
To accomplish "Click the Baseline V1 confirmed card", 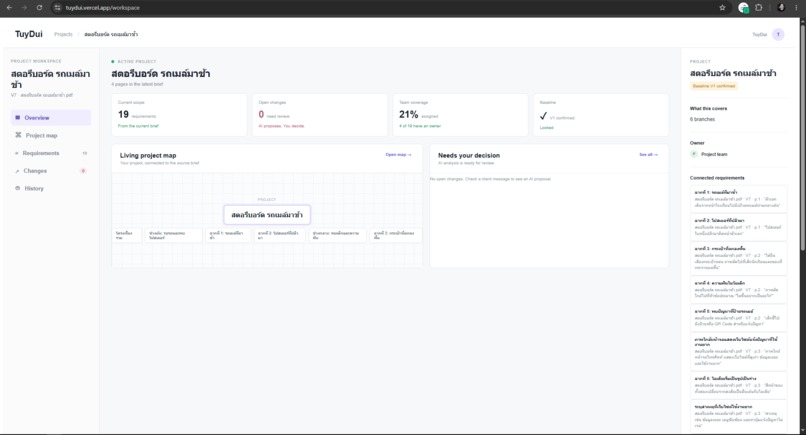I will 601,115.
